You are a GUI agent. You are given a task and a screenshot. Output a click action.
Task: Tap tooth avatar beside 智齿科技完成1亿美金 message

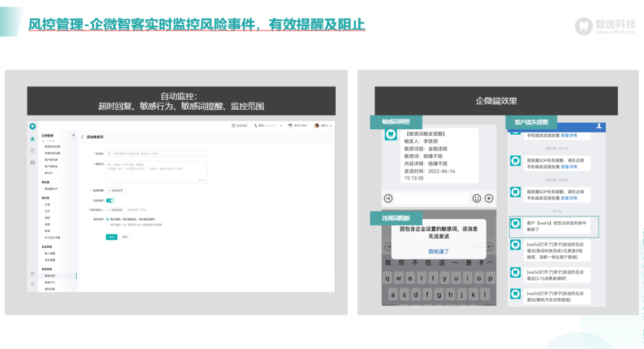click(x=515, y=245)
